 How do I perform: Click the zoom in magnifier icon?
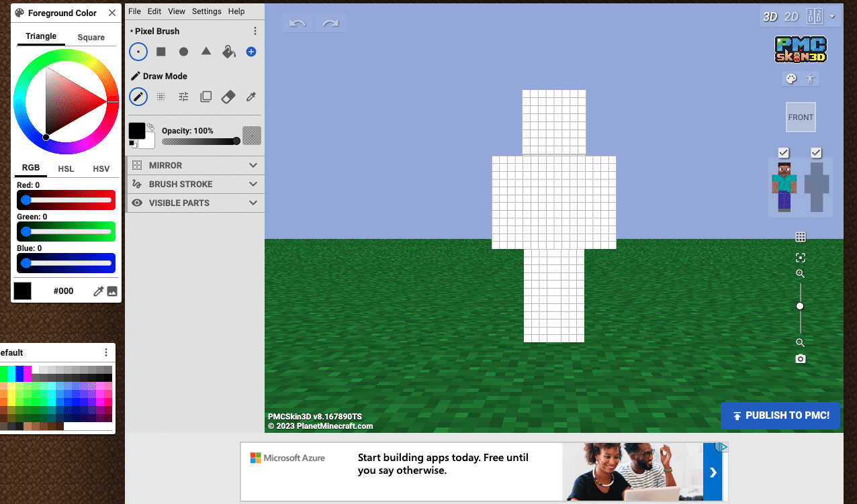801,274
